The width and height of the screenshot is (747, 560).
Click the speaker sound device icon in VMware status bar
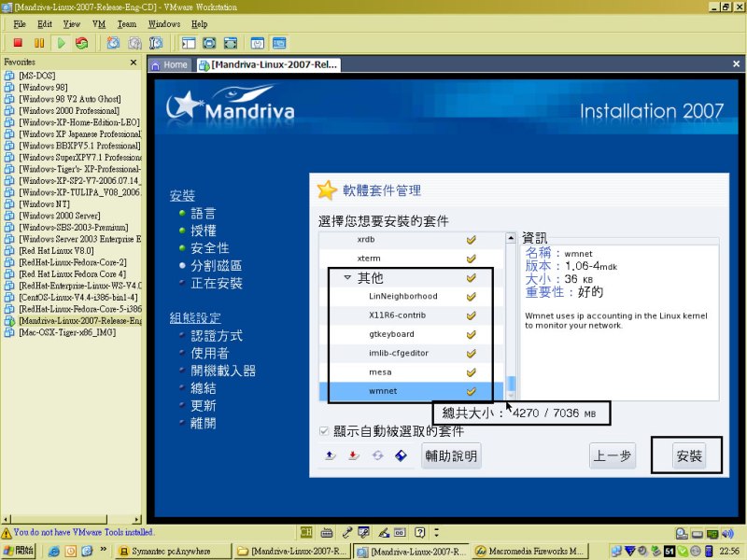tap(728, 534)
